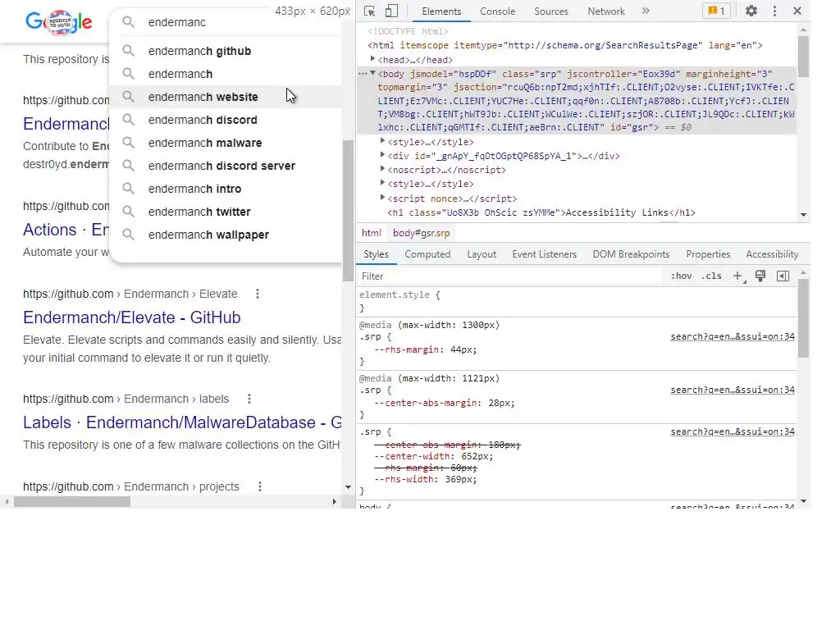840x630 pixels.
Task: Toggle the computed styles sidebar icon
Action: tap(783, 276)
